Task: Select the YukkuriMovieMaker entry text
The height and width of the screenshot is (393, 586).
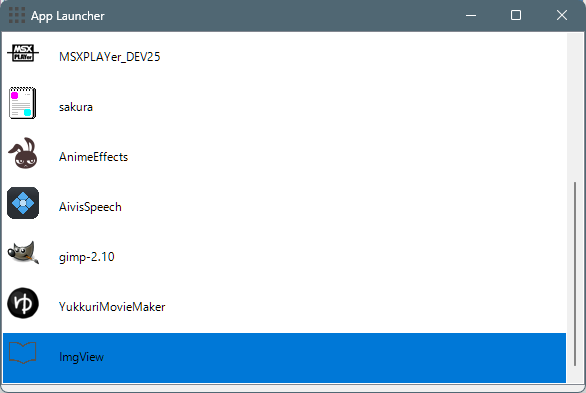Action: click(x=112, y=307)
